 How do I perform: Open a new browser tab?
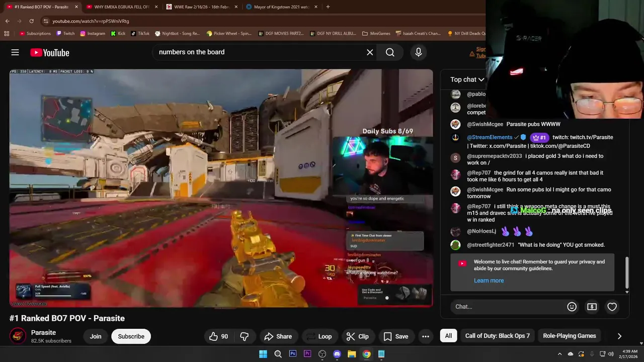[x=328, y=7]
